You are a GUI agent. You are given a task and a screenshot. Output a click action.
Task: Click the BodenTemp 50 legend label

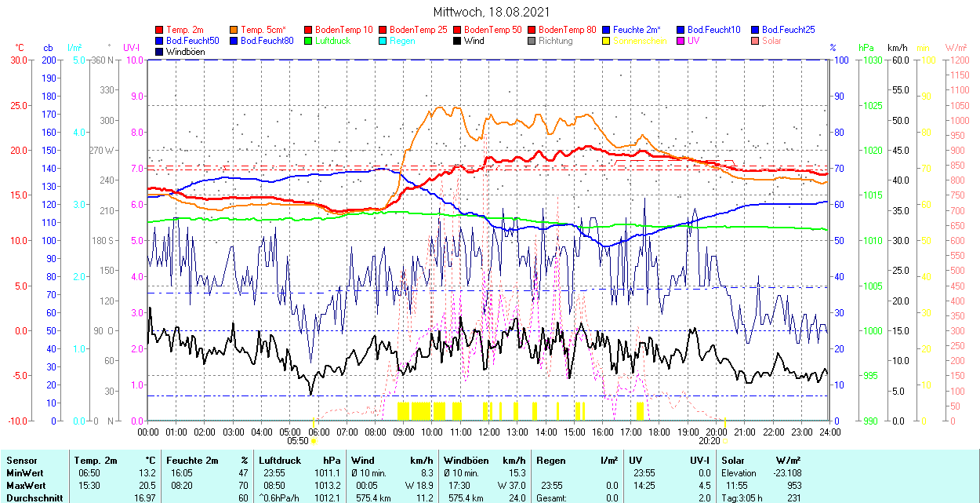(494, 30)
